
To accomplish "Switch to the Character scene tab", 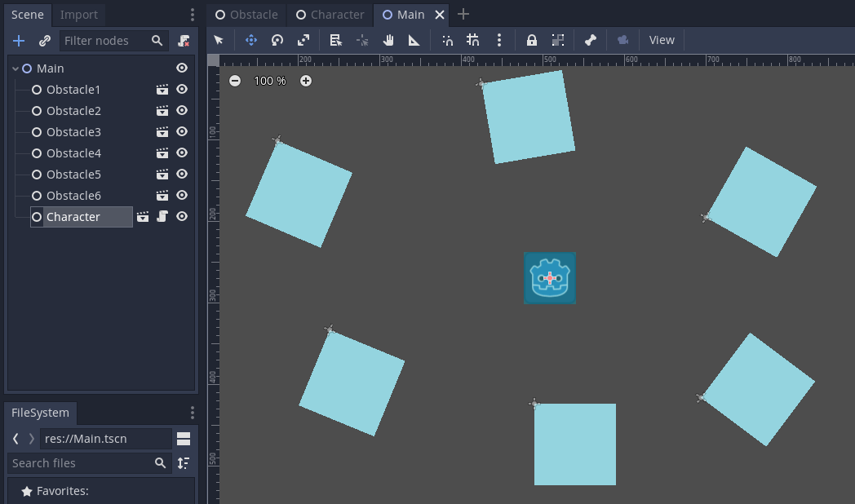I will 330,14.
